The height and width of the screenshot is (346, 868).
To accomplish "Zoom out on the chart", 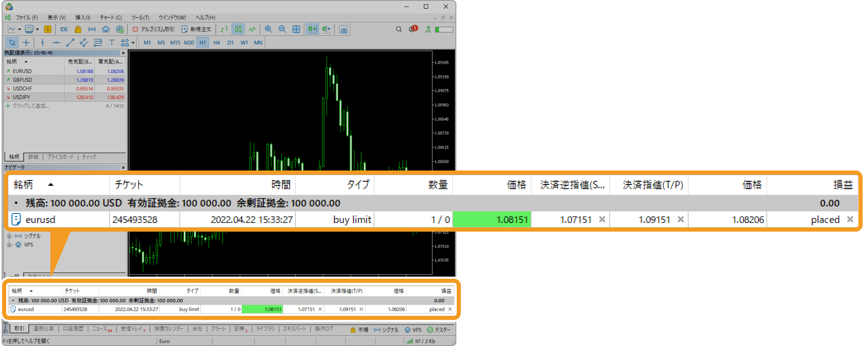I will (282, 29).
